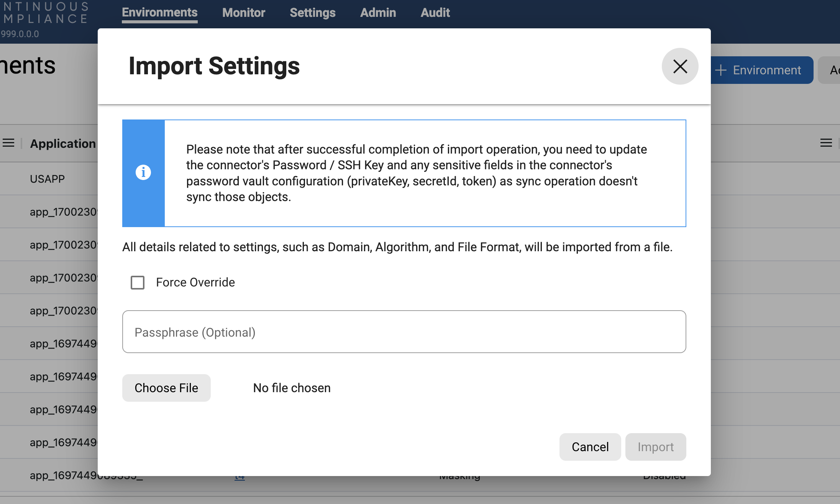
Task: Switch to the Monitor tab
Action: (x=243, y=12)
